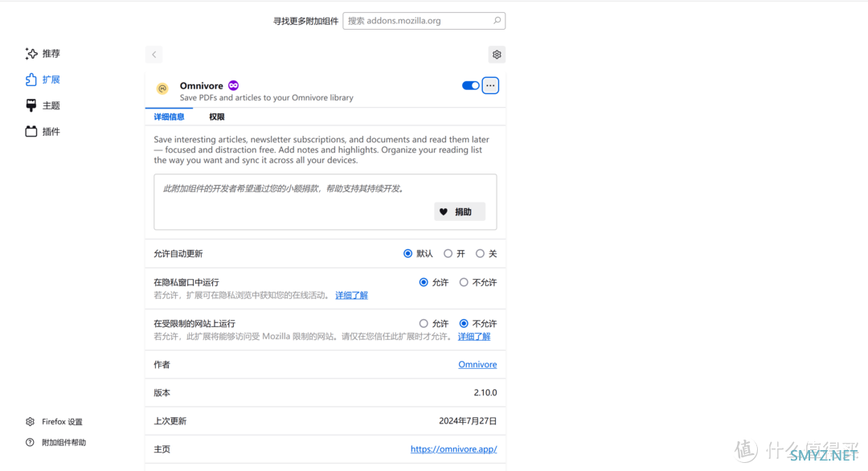Image resolution: width=868 pixels, height=471 pixels.
Task: Switch to the 详细信息 tab
Action: (169, 117)
